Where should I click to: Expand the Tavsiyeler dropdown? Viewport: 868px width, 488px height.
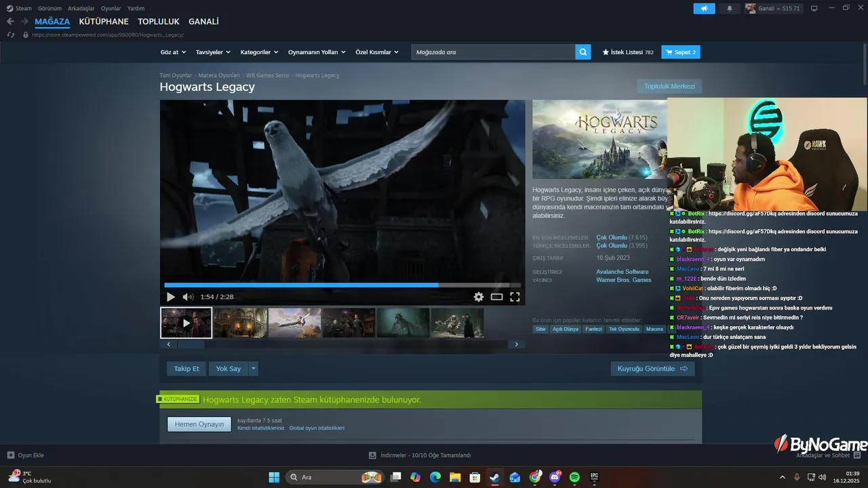point(213,52)
